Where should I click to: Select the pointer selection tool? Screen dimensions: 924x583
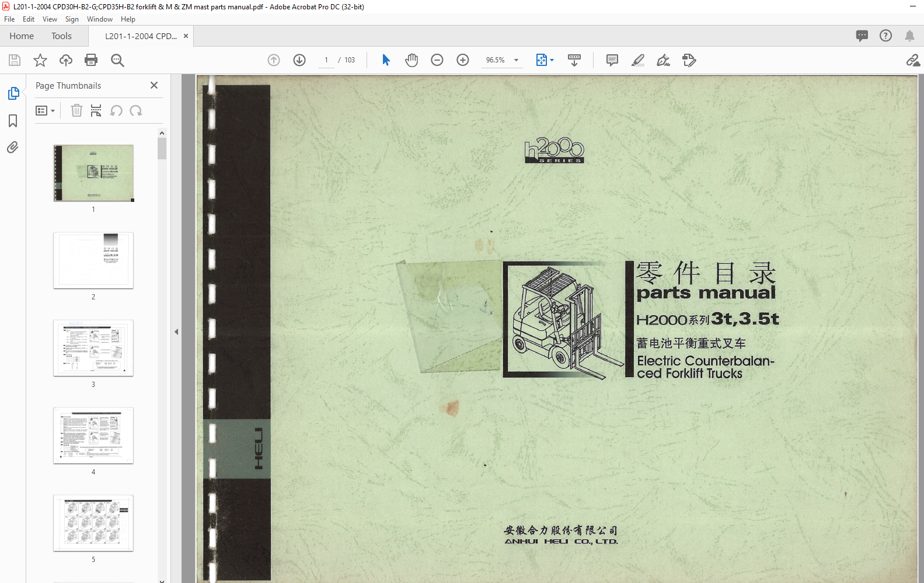coord(386,60)
